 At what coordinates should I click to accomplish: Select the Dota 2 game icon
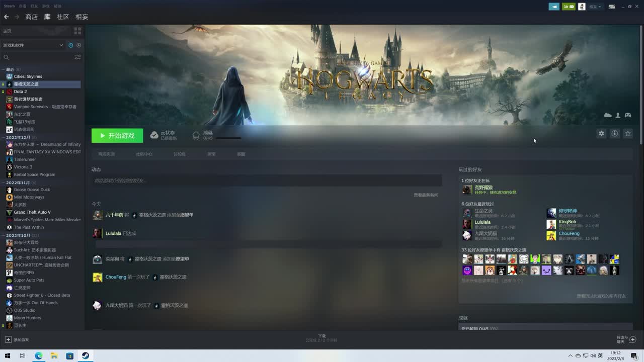click(9, 92)
